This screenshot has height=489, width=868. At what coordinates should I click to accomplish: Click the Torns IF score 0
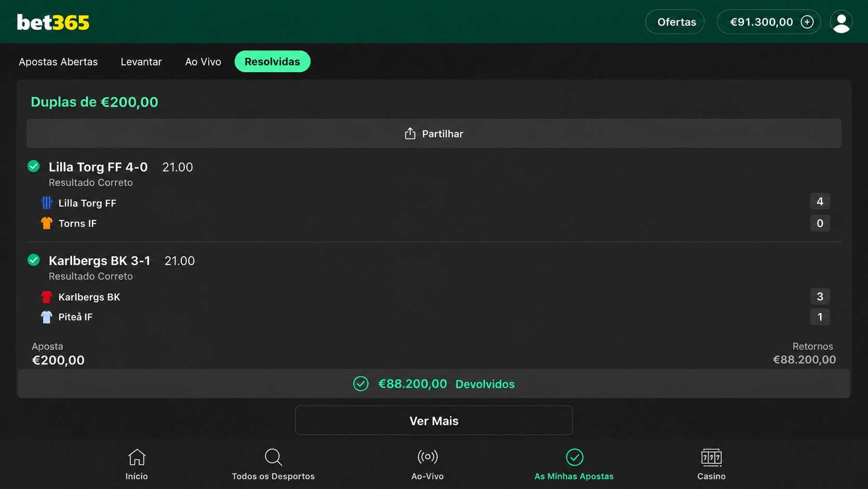820,223
